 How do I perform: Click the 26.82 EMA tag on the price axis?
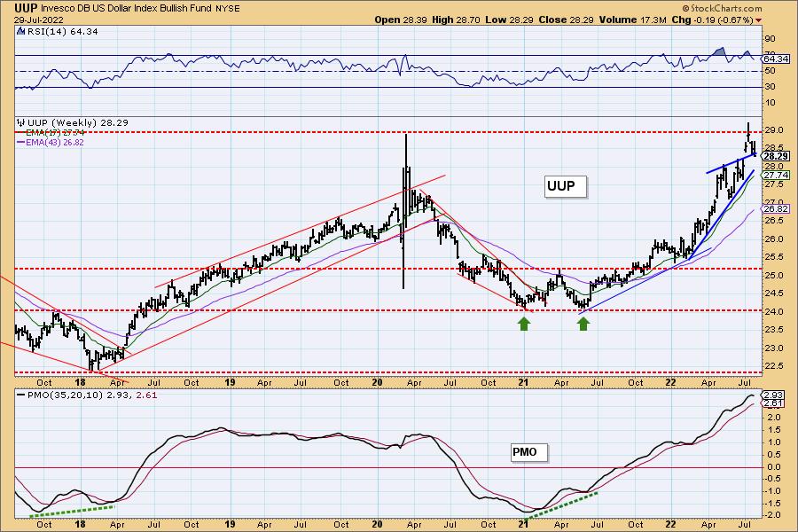[x=777, y=208]
